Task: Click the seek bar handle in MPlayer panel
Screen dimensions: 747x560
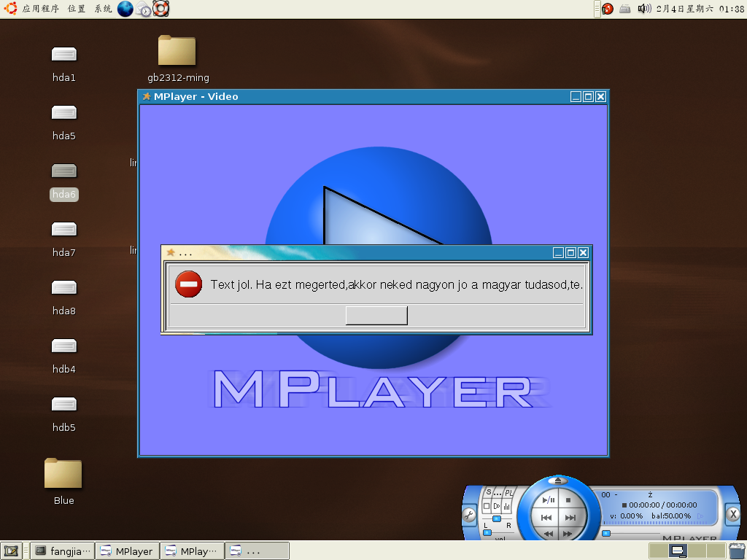Action: click(606, 533)
